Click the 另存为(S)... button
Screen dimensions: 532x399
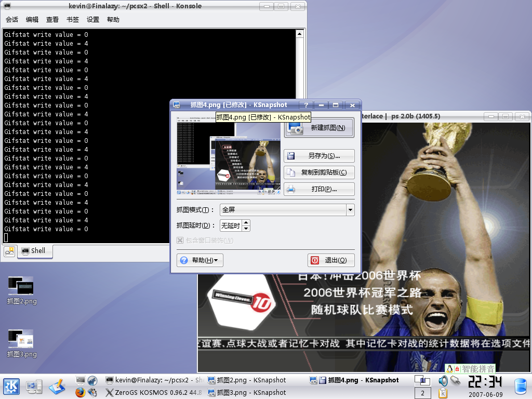tap(319, 156)
